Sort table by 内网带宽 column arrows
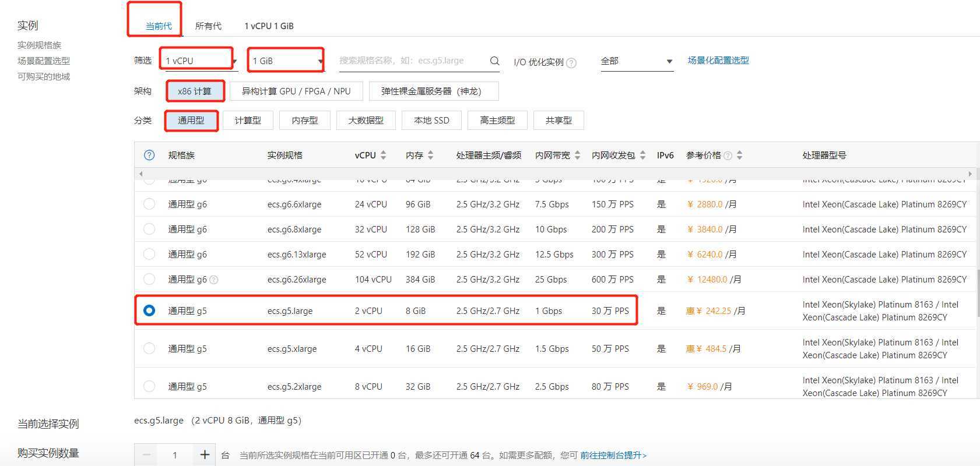Image resolution: width=980 pixels, height=466 pixels. (x=577, y=156)
